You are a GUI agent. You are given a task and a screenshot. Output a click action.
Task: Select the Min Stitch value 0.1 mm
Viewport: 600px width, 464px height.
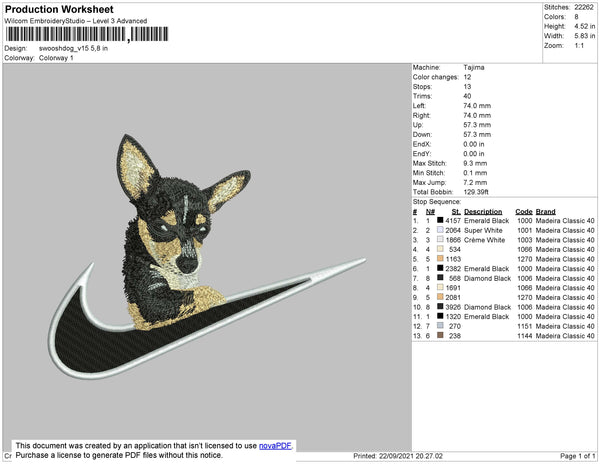coord(475,173)
